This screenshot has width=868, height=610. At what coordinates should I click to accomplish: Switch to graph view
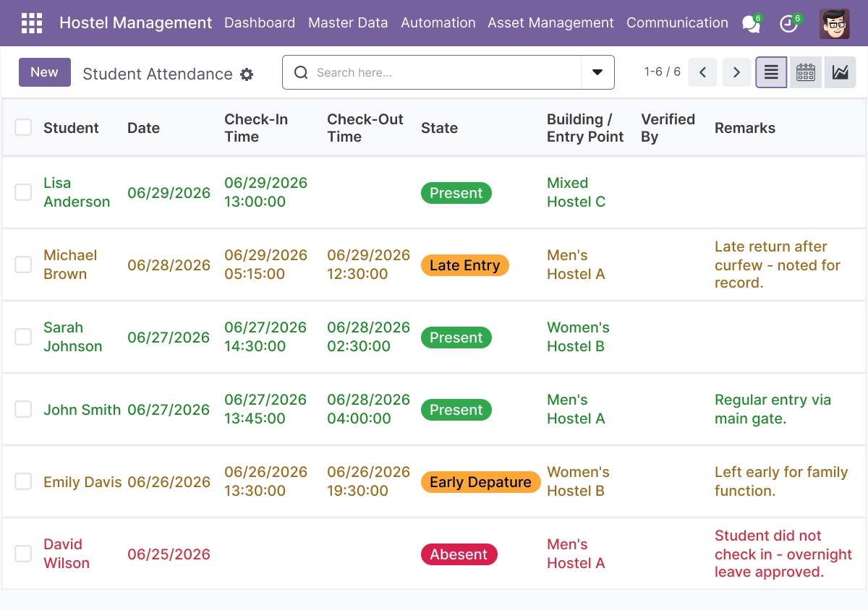coord(840,72)
